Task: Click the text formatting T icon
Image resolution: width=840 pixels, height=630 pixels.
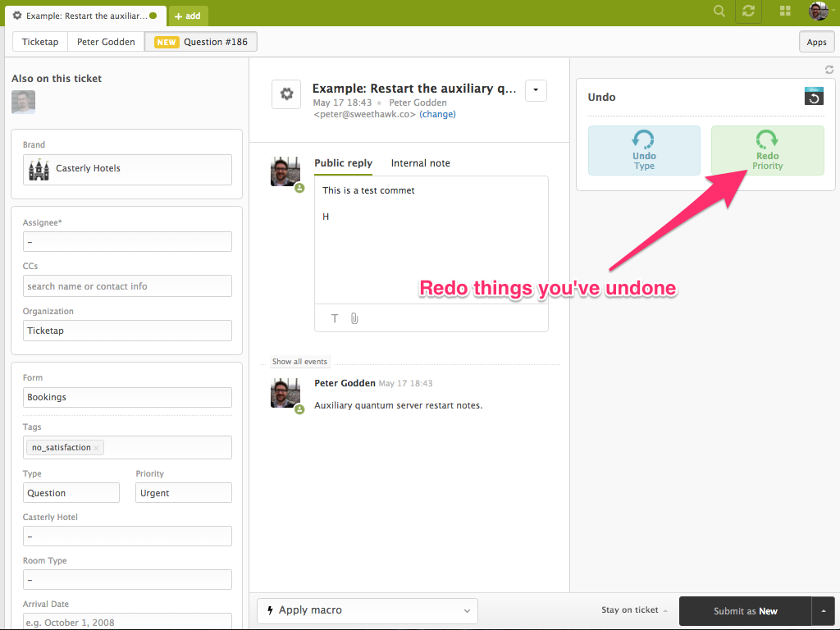Action: [x=335, y=318]
